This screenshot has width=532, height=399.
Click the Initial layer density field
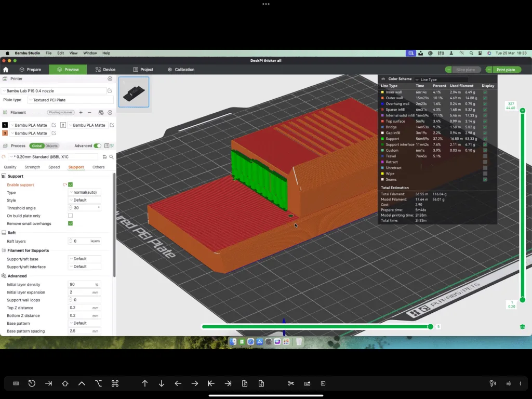pyautogui.click(x=85, y=284)
